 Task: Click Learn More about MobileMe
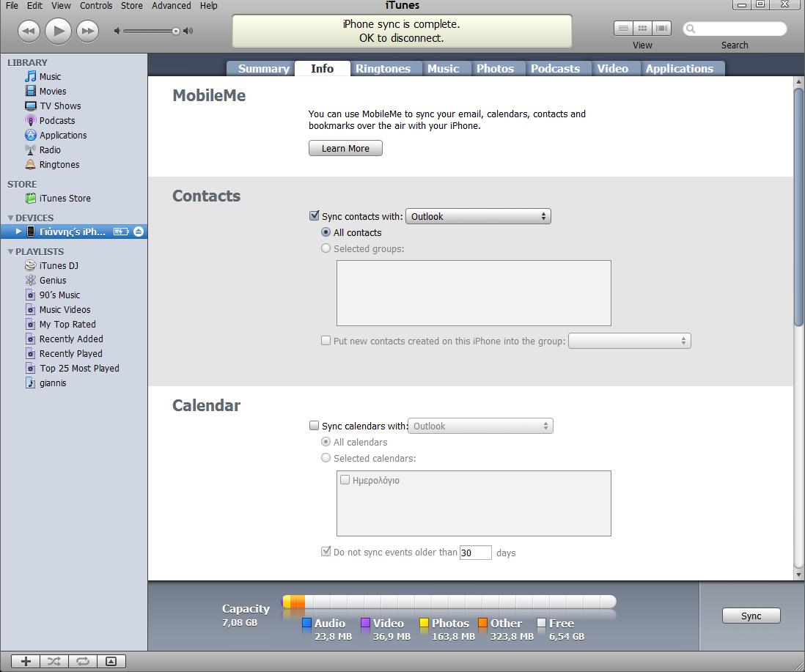(345, 148)
